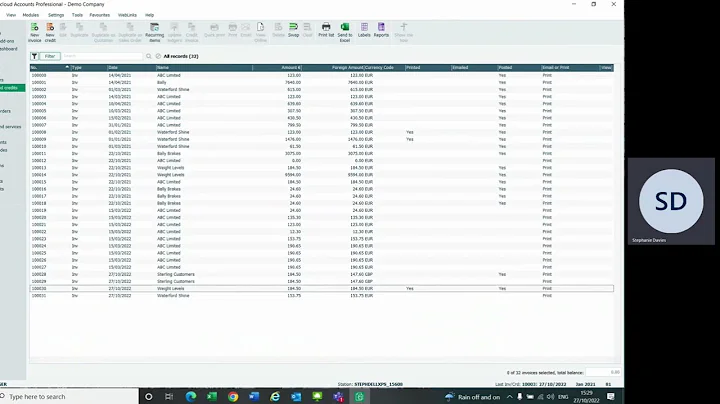Click the Filter button
720x404 pixels.
pos(50,56)
